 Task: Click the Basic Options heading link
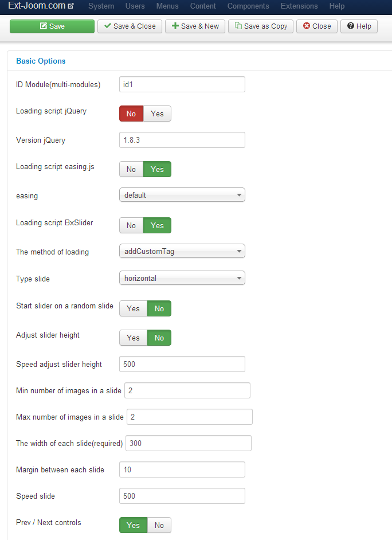41,61
